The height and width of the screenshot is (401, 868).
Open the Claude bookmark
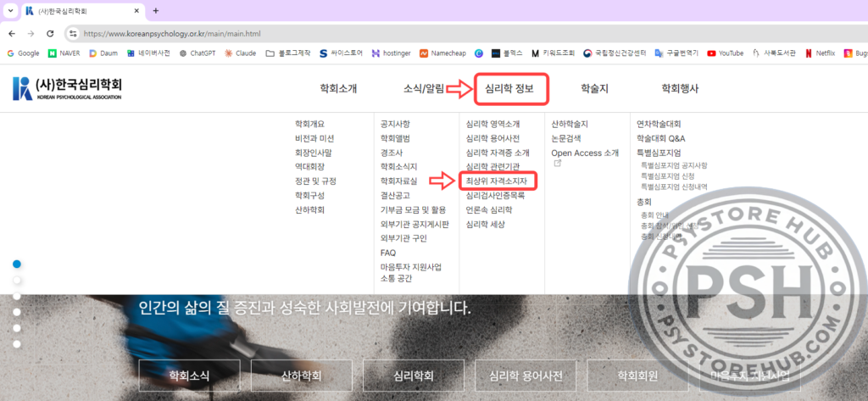click(240, 53)
